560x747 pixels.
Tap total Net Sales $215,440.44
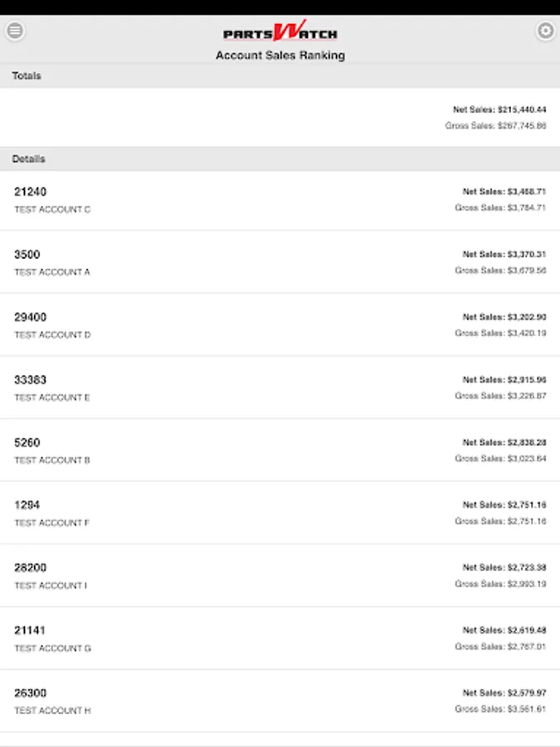[x=499, y=110]
